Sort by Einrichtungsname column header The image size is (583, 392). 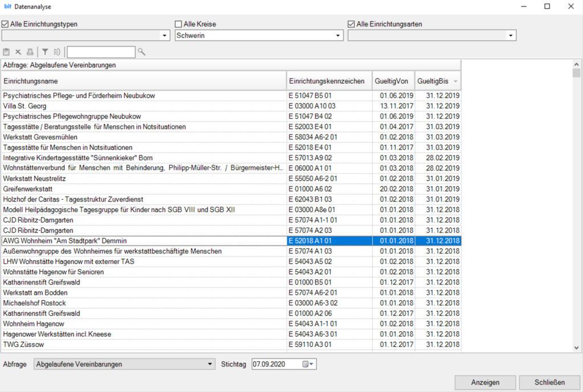tap(142, 81)
